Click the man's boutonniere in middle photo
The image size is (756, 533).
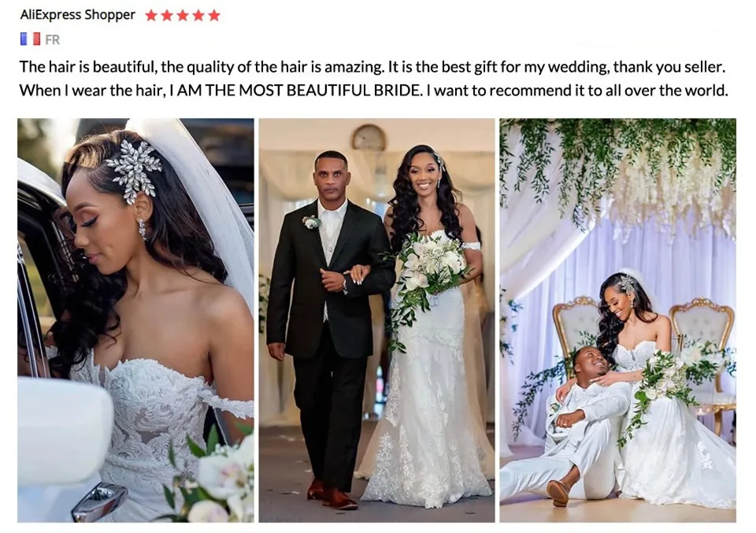310,222
